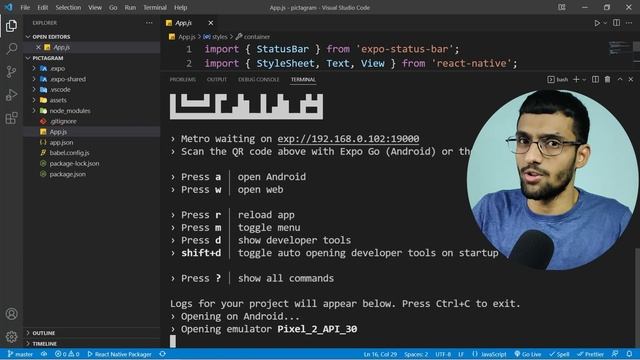The width and height of the screenshot is (640, 360).
Task: Open notifications bell icon
Action: [x=629, y=354]
